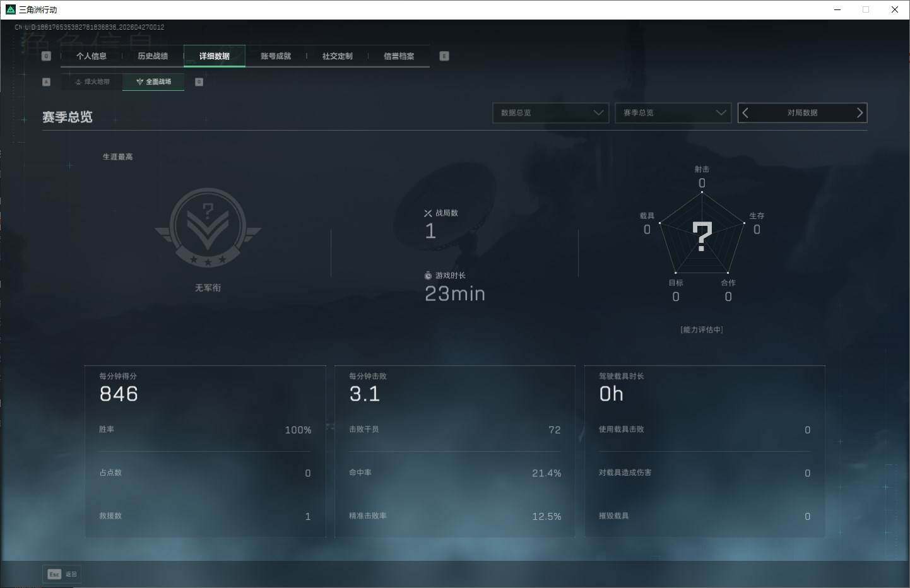The image size is (910, 588).
Task: Click the 无军衔 rank badge emblem
Action: pyautogui.click(x=208, y=228)
